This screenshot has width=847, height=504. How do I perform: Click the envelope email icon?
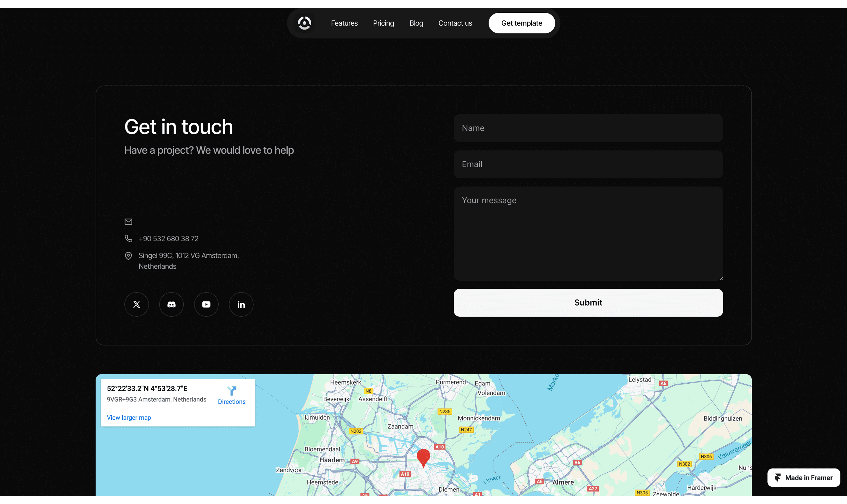tap(128, 222)
